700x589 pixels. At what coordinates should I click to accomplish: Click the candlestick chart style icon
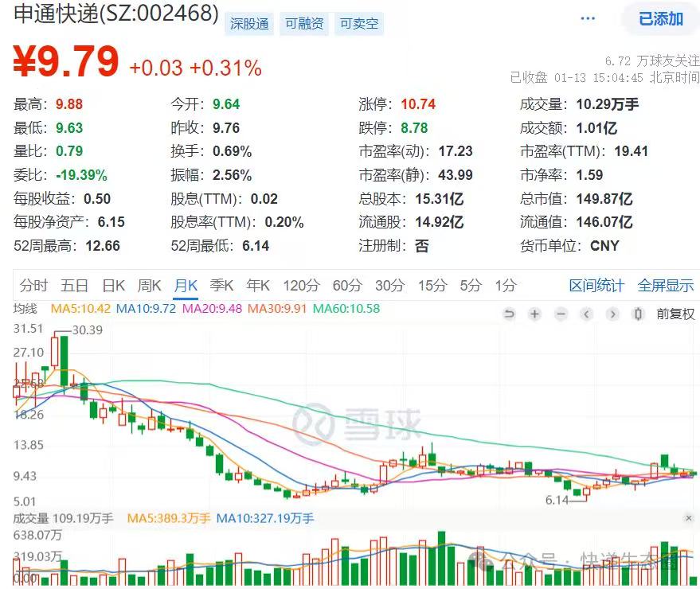point(639,314)
